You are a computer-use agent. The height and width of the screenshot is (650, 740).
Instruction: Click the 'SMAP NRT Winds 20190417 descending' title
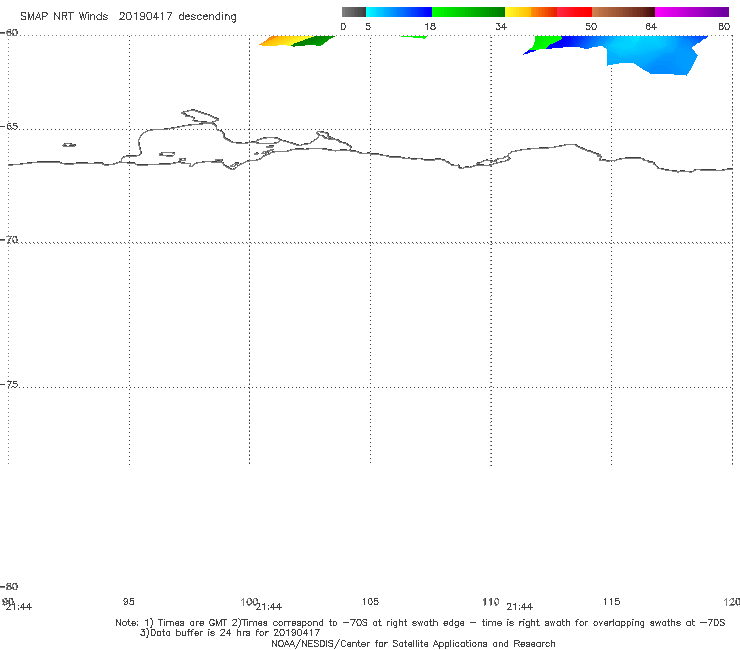click(128, 16)
